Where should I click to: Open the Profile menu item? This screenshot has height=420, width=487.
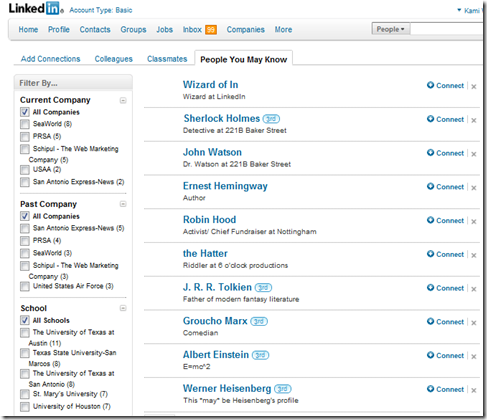tap(59, 30)
